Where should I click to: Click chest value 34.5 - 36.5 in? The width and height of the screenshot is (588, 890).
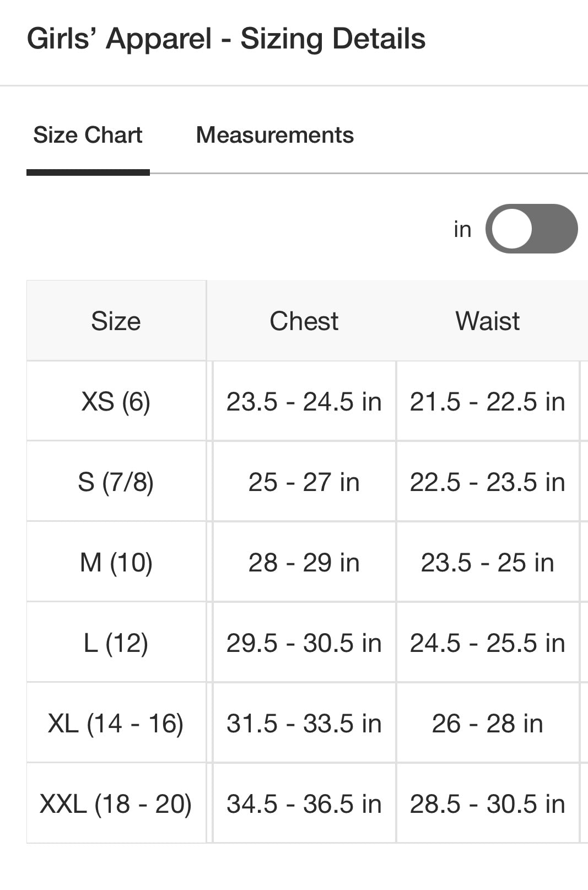coord(304,803)
